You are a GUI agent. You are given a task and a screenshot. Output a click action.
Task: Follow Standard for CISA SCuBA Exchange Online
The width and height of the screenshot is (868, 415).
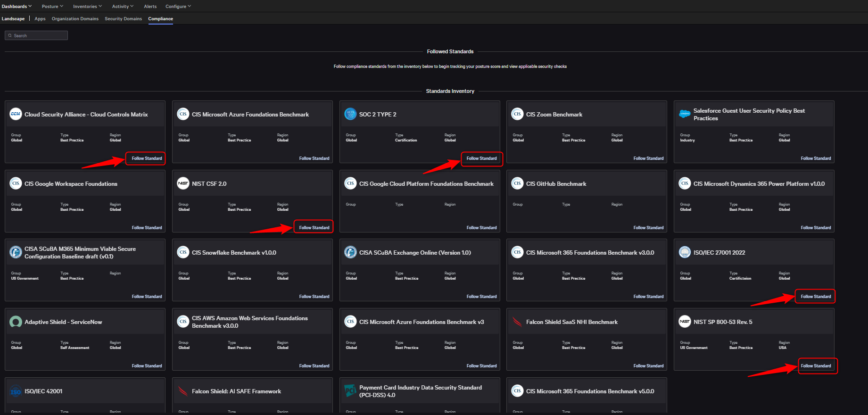pyautogui.click(x=481, y=297)
